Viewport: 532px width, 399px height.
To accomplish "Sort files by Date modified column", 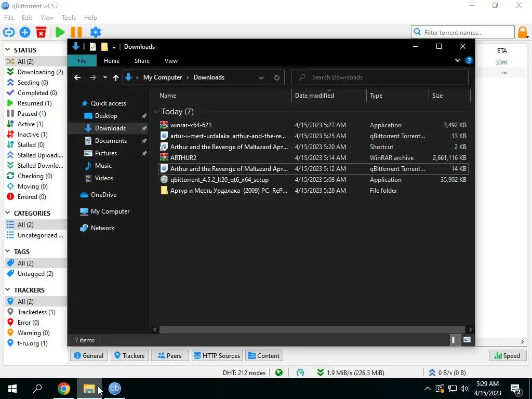I will coord(314,96).
